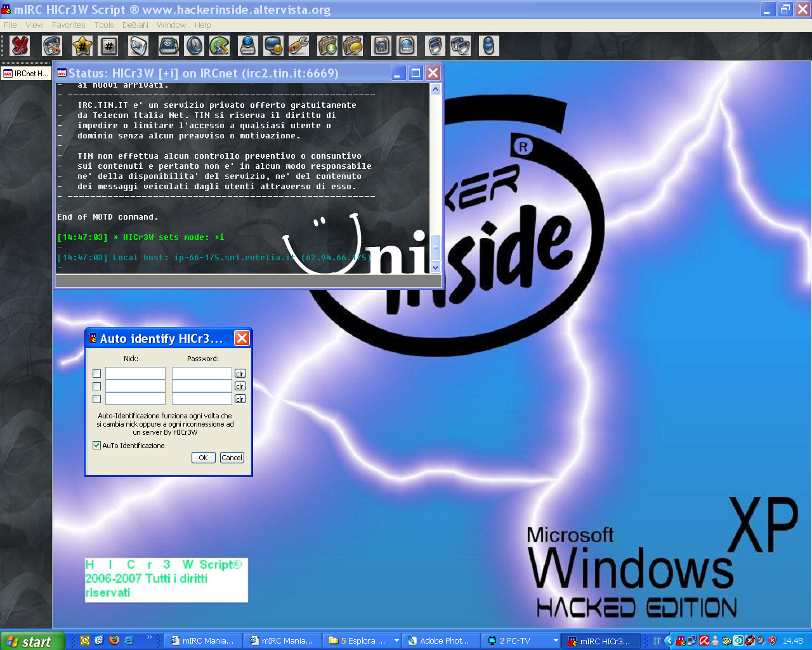Click the first row clr button
The height and width of the screenshot is (650, 812).
(x=240, y=374)
